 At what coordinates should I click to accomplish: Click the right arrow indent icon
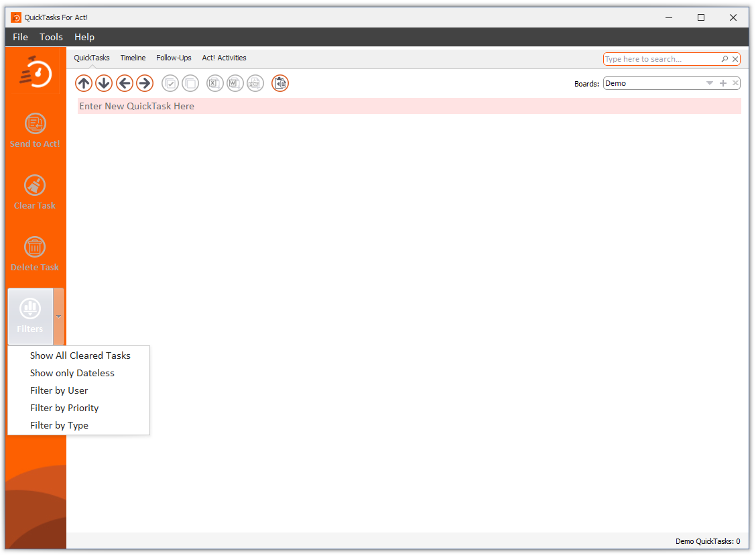click(145, 83)
